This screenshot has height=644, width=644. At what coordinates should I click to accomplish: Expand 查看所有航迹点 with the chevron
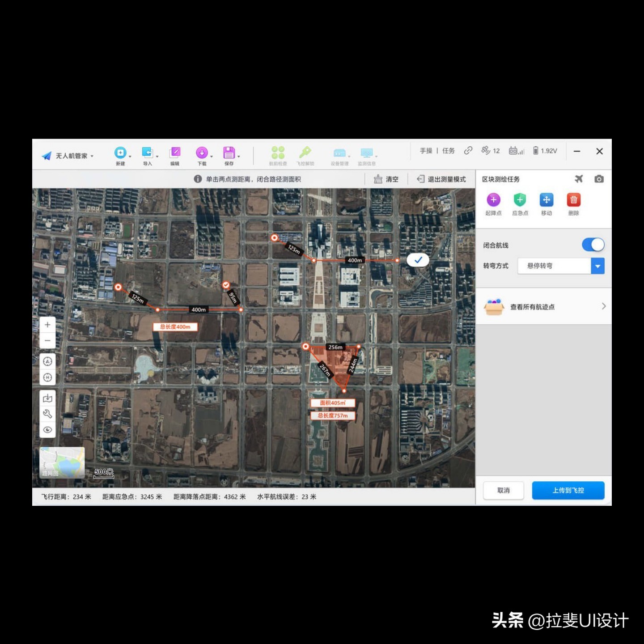(x=603, y=306)
